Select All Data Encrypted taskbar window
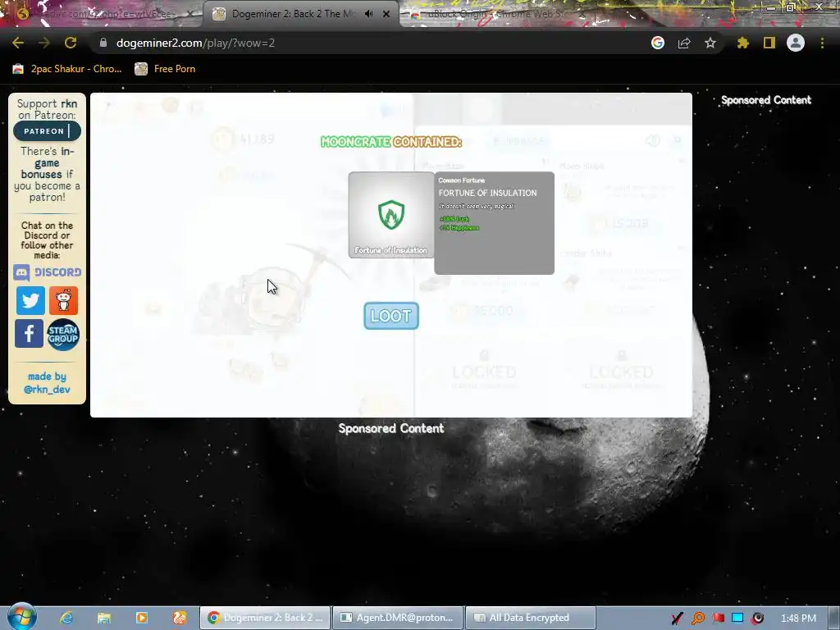 (x=531, y=618)
